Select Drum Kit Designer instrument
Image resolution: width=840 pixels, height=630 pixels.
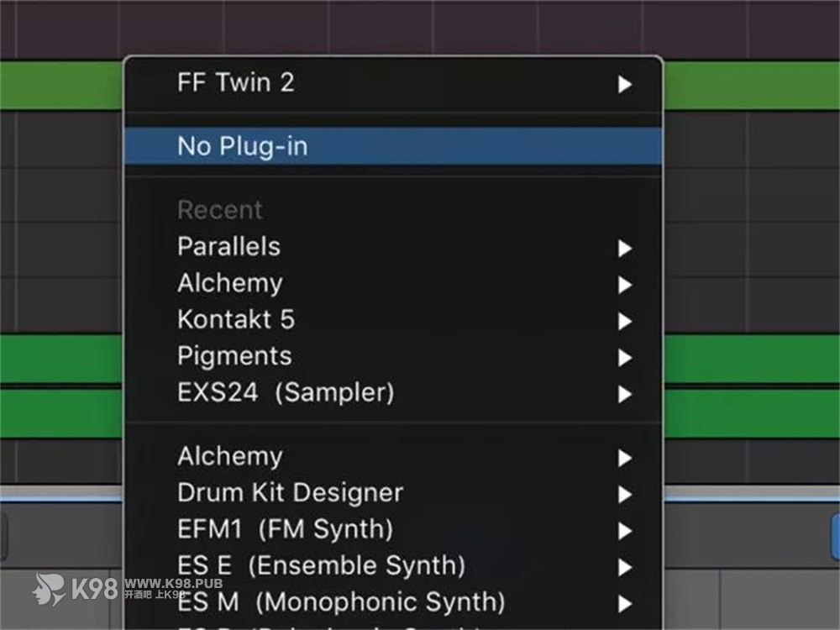click(393, 493)
